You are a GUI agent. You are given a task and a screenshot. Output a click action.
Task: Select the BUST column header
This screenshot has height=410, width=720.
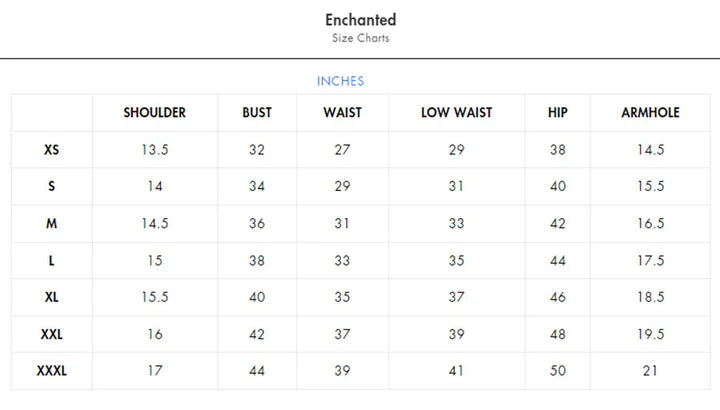[257, 113]
